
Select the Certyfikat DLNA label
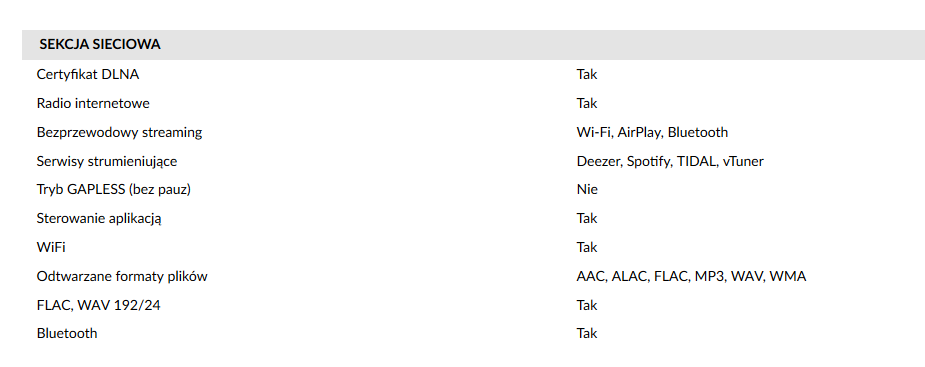point(88,74)
